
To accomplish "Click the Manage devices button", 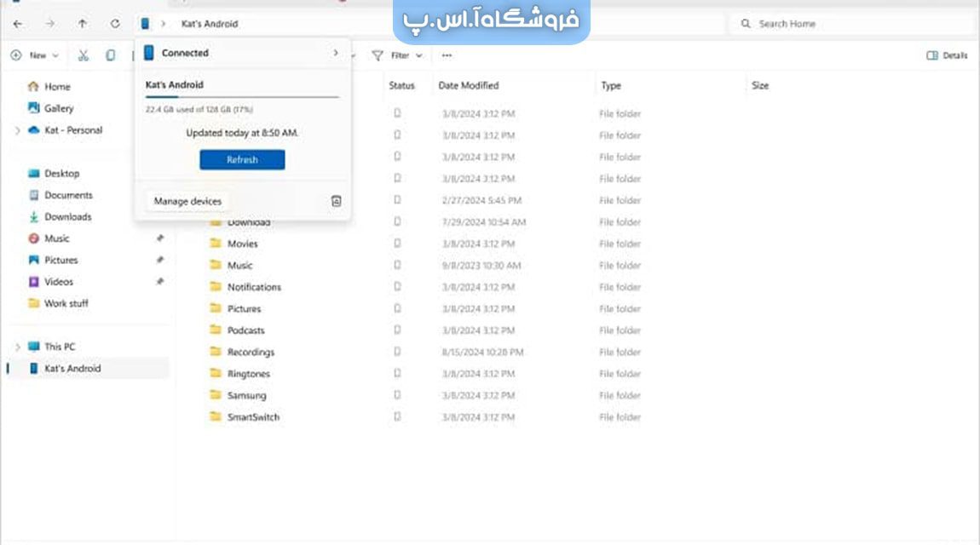I will point(187,200).
